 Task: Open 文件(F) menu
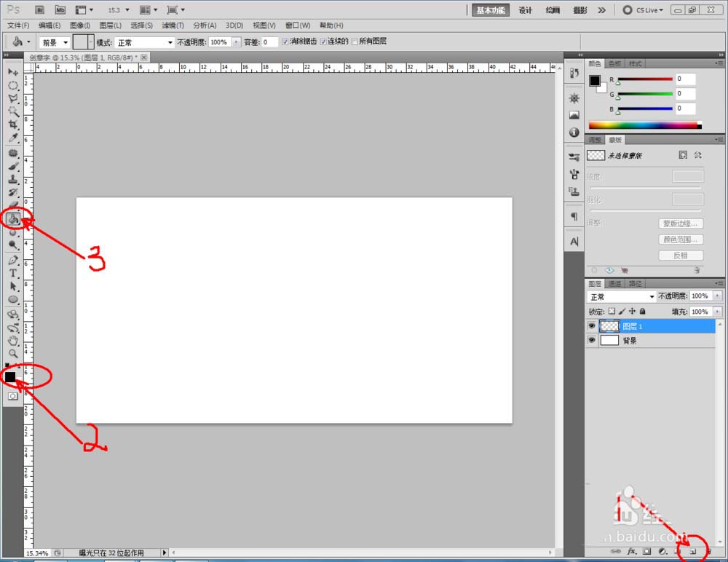(18, 25)
